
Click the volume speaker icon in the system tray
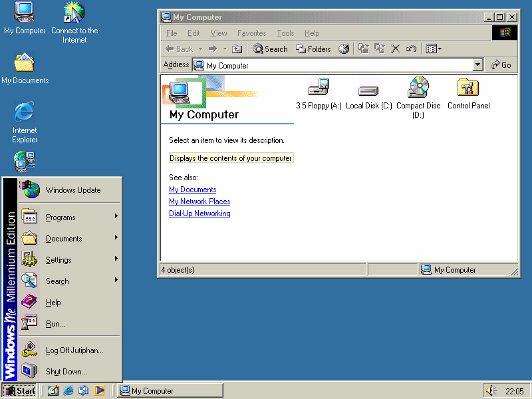coord(491,390)
